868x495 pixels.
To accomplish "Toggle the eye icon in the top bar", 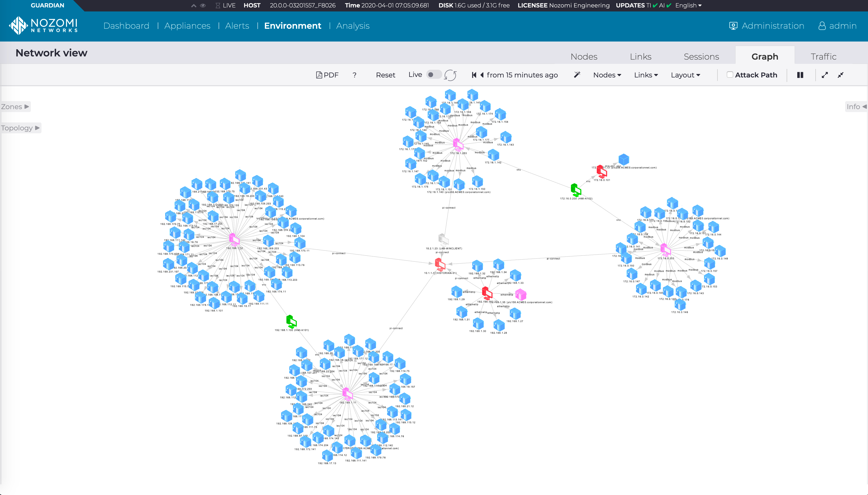I will click(x=203, y=5).
